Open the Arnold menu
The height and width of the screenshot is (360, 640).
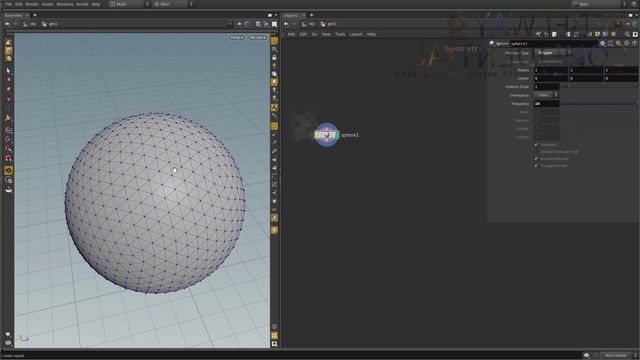pos(82,4)
